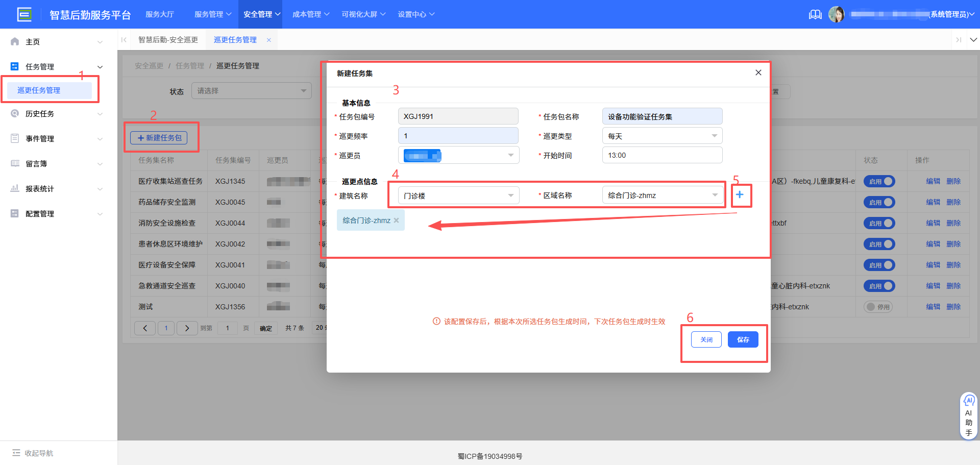The height and width of the screenshot is (465, 980).
Task: Click the page number input next to 到第
Action: [x=228, y=328]
